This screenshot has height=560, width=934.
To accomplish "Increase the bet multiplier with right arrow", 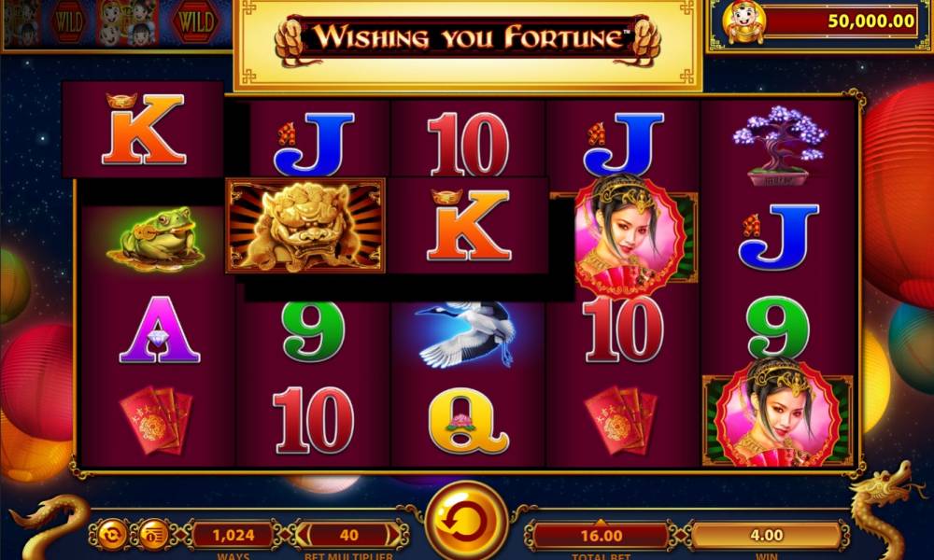I will click(x=394, y=535).
